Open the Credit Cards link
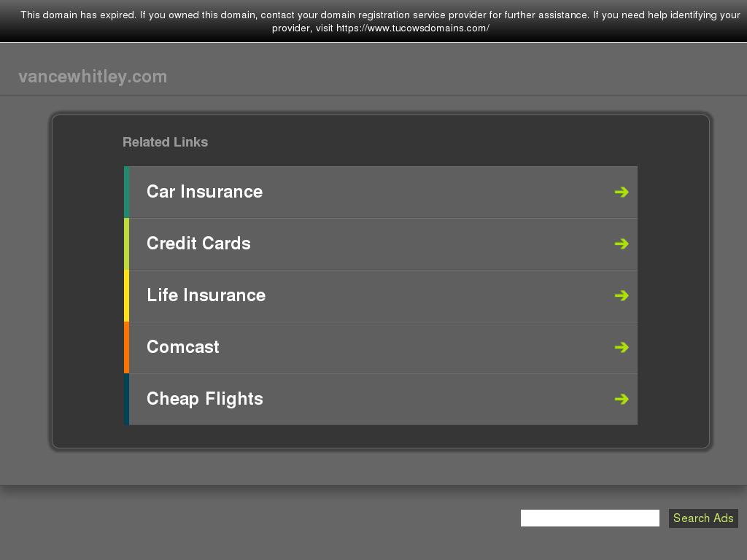The width and height of the screenshot is (747, 560). (198, 244)
